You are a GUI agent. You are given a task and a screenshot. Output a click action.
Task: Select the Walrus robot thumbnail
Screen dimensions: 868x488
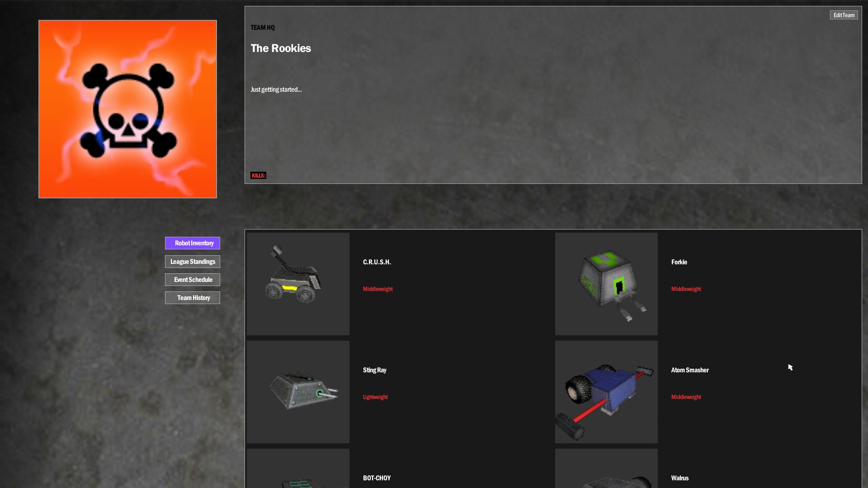click(x=606, y=470)
